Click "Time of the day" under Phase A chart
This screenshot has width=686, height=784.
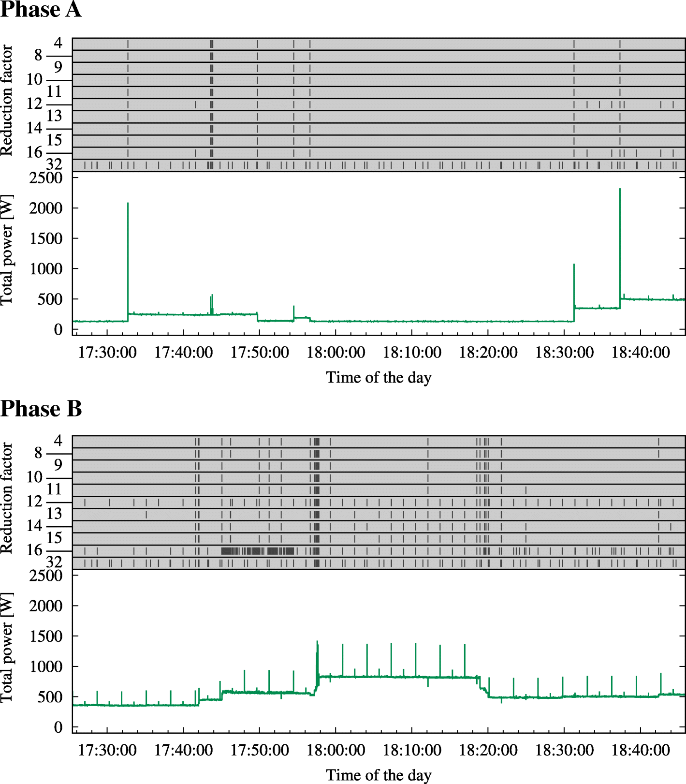click(x=379, y=377)
